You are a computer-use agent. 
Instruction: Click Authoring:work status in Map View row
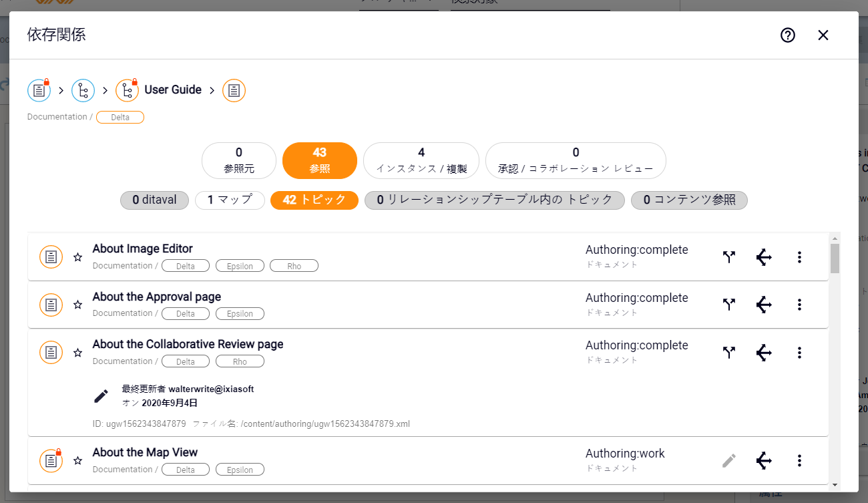coord(625,454)
